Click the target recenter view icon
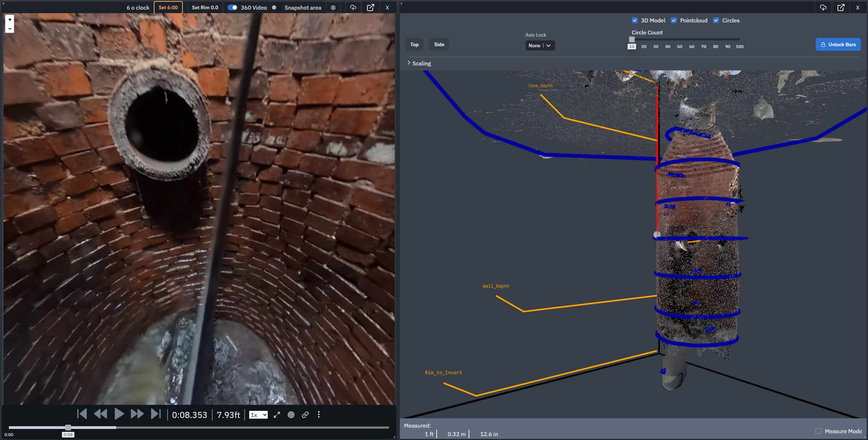The width and height of the screenshot is (868, 440). tap(291, 415)
